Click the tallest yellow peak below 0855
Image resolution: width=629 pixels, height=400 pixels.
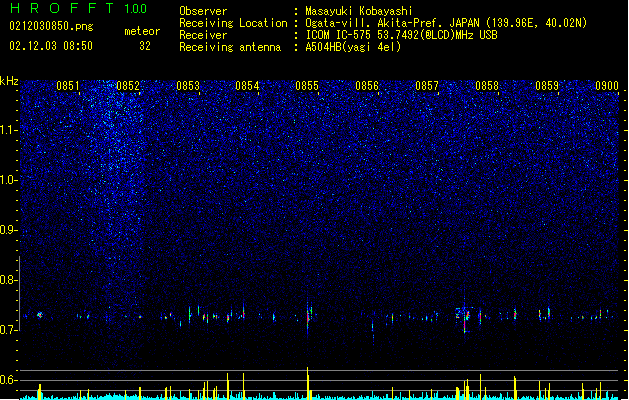(308, 383)
